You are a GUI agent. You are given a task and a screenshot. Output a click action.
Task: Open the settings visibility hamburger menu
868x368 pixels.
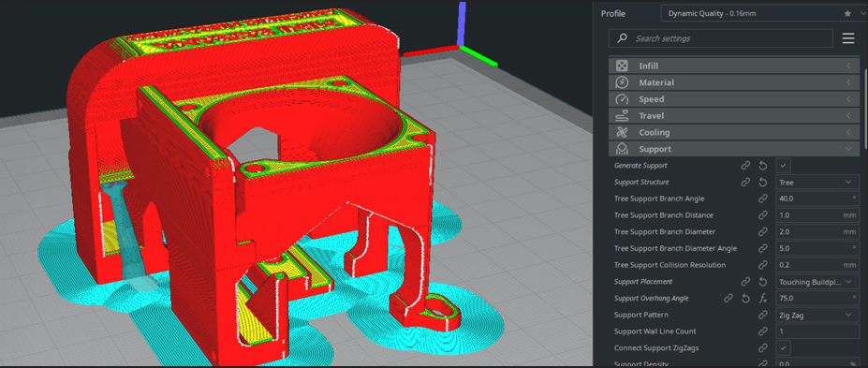(x=848, y=38)
